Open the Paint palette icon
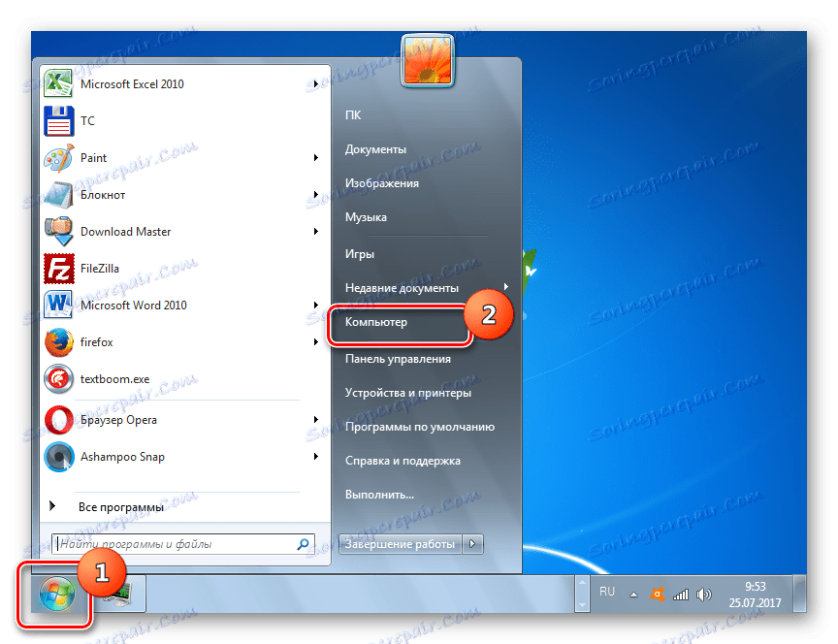Viewport: 838px width, 644px height. 59,158
